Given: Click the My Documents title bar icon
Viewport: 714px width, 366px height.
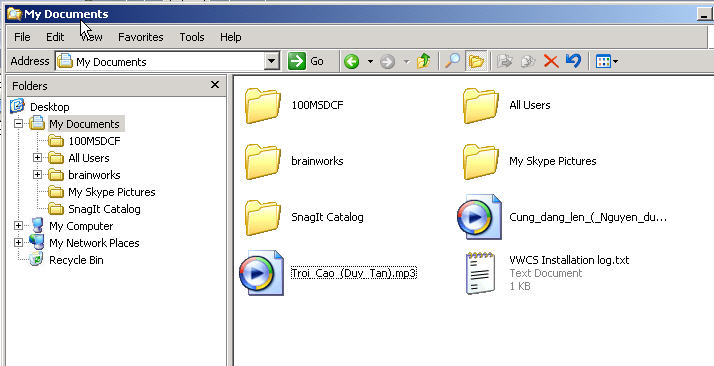Looking at the screenshot, I should [14, 14].
